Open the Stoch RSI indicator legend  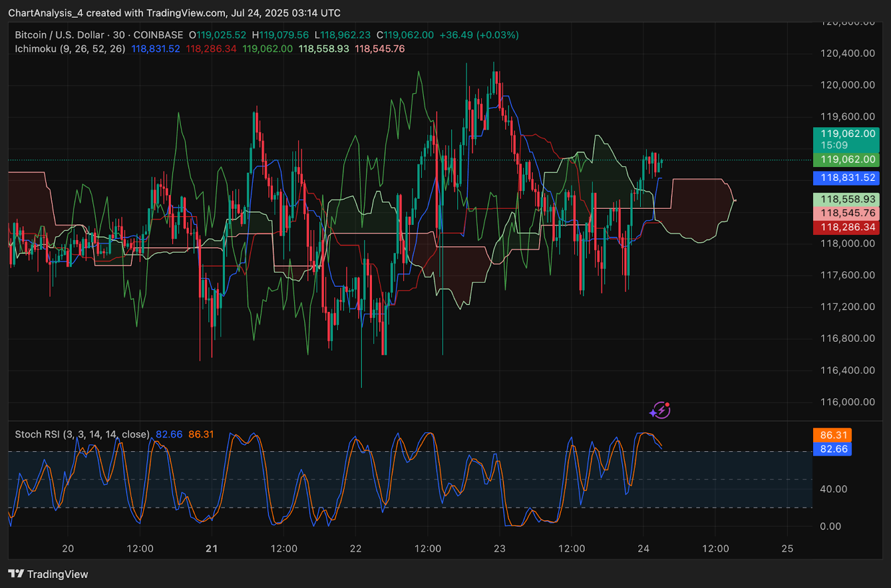pyautogui.click(x=82, y=434)
